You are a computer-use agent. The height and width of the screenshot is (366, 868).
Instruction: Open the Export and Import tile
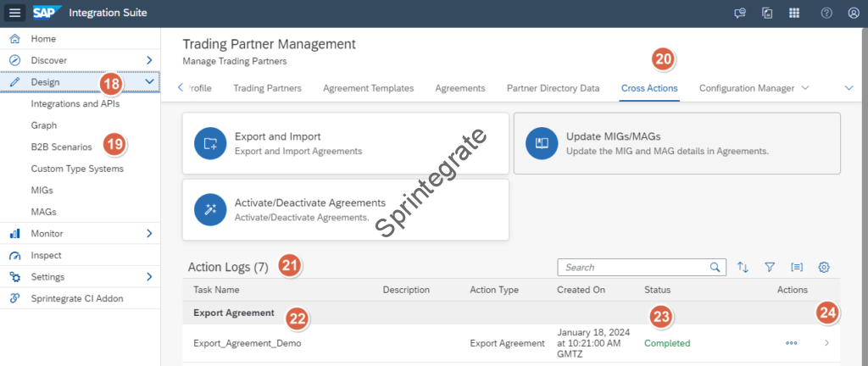click(345, 143)
